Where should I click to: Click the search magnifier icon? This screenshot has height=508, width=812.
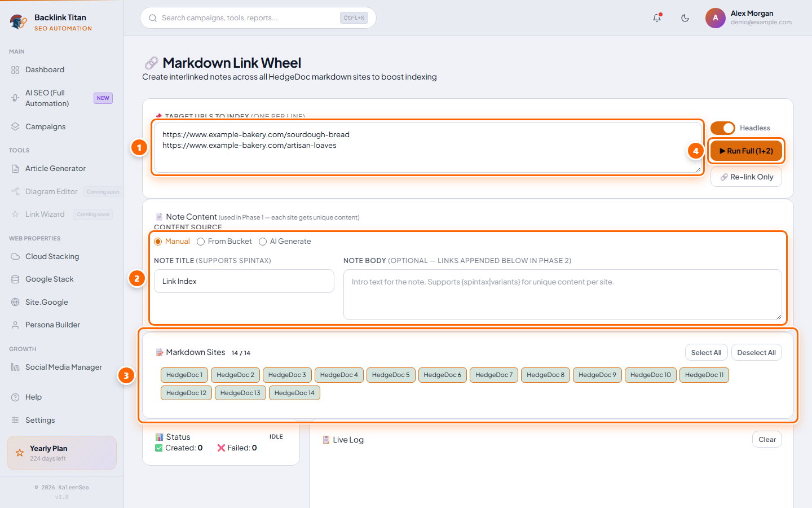click(153, 18)
